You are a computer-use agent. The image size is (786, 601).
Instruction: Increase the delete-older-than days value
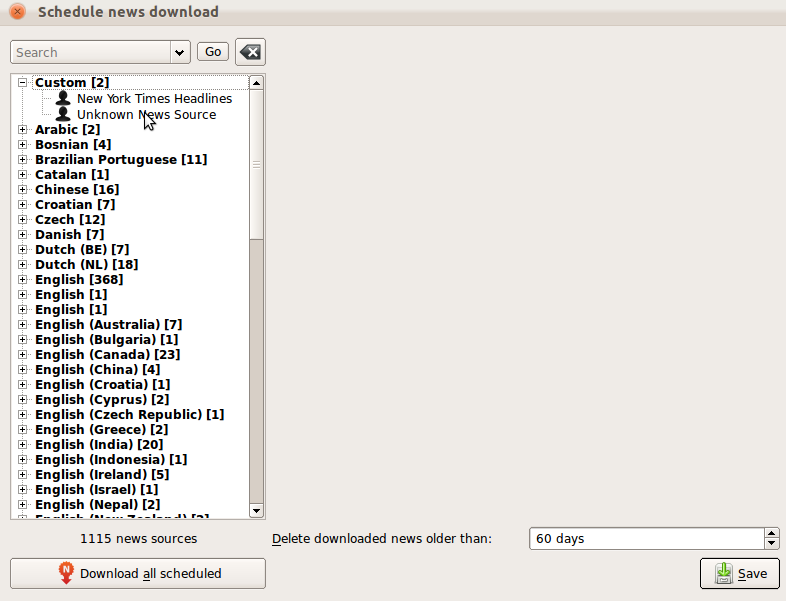pos(771,533)
